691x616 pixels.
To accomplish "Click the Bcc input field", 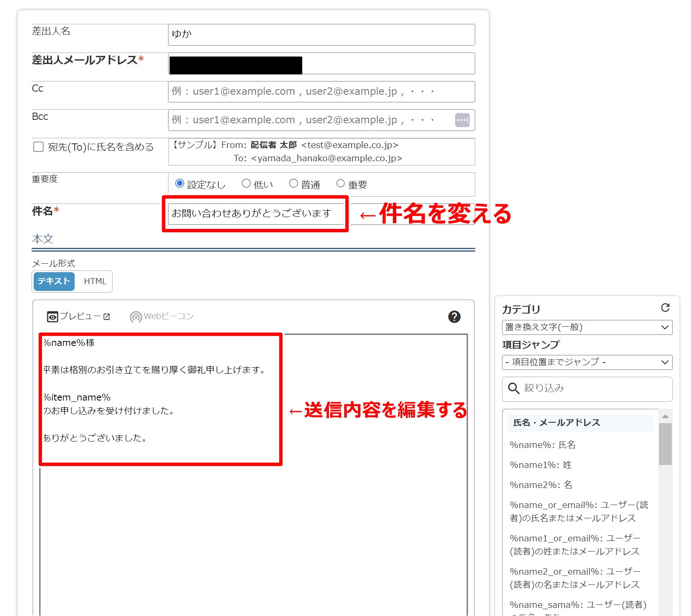I will [321, 120].
